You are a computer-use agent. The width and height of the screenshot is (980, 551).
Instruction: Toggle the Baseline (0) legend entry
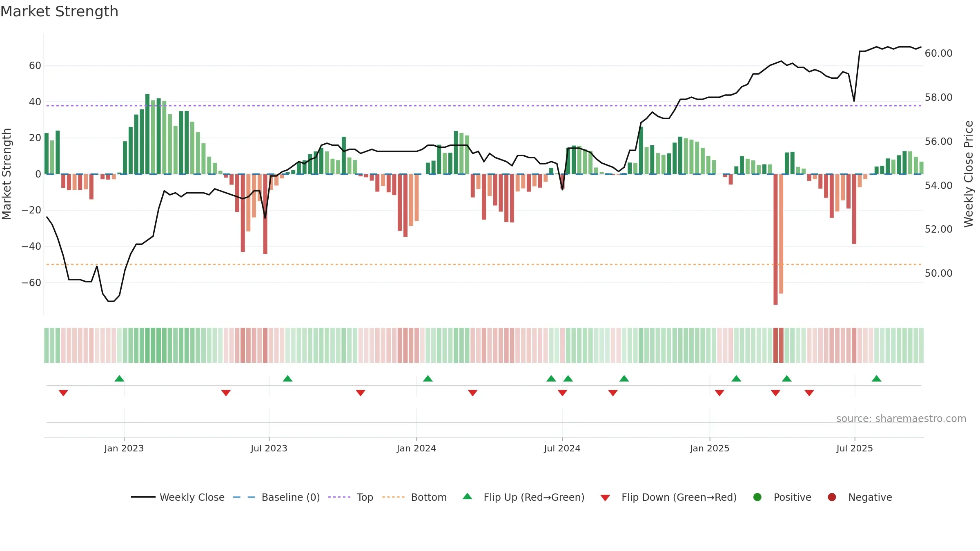point(276,497)
